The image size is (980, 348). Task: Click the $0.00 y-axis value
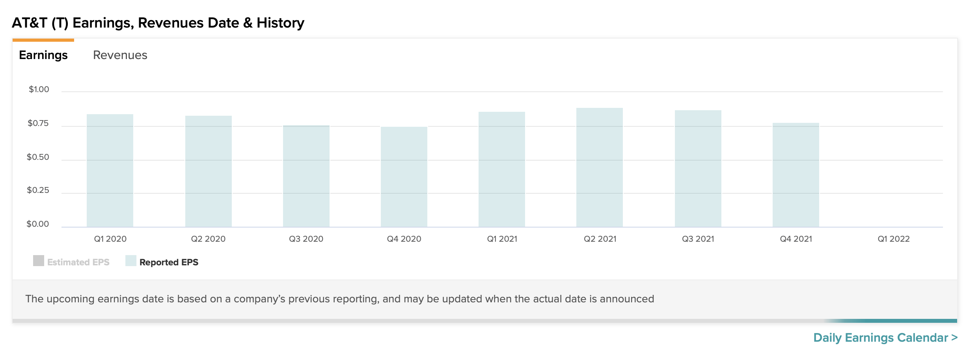click(38, 224)
